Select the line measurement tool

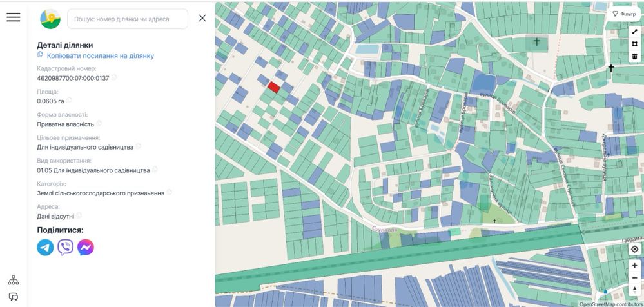tap(634, 32)
